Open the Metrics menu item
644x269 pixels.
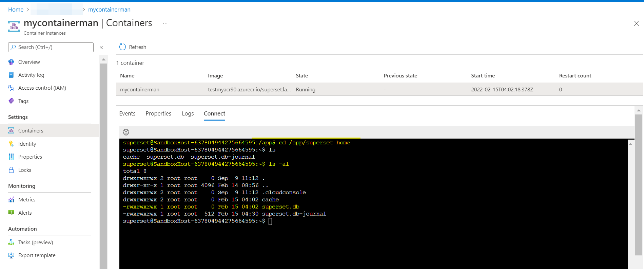click(x=27, y=199)
